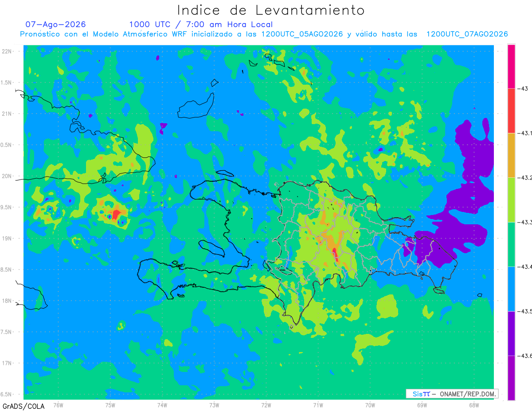The height and width of the screenshot is (411, 532).
Task: Click the '74W' longitude label
Action: pos(162,405)
